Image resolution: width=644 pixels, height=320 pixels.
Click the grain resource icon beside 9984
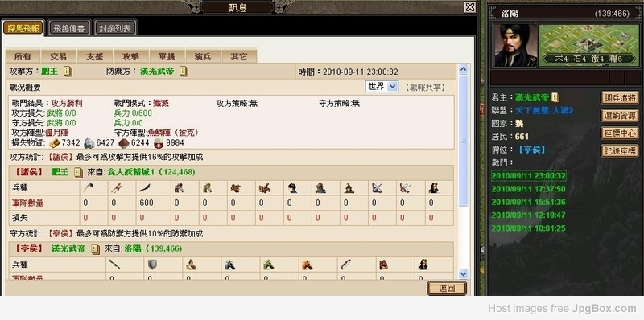click(x=159, y=143)
